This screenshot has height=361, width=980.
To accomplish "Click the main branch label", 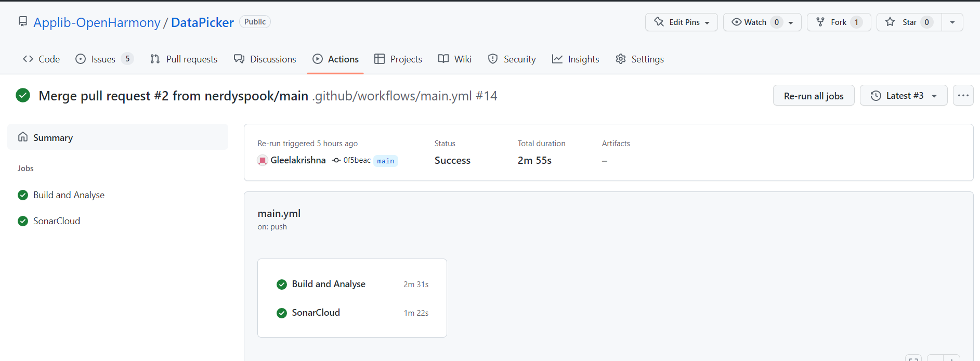I will tap(385, 161).
